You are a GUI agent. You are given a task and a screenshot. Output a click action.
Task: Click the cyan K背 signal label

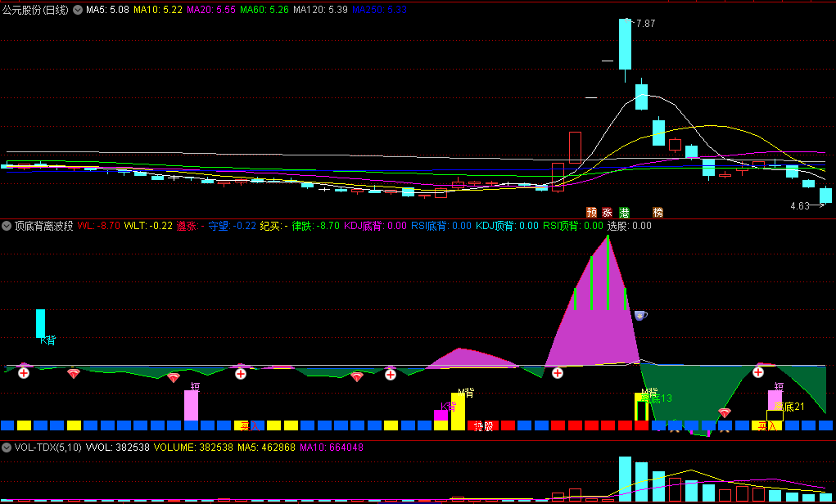pyautogui.click(x=48, y=341)
